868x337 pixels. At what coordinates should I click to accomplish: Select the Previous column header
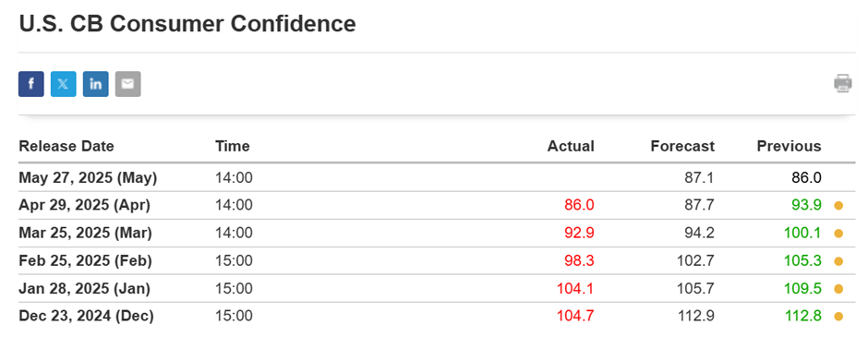pyautogui.click(x=790, y=146)
